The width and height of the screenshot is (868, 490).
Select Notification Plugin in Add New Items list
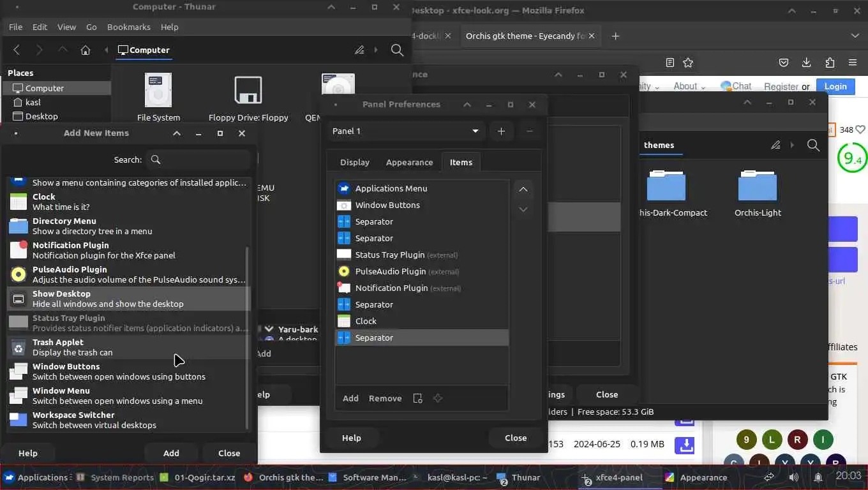pos(128,250)
